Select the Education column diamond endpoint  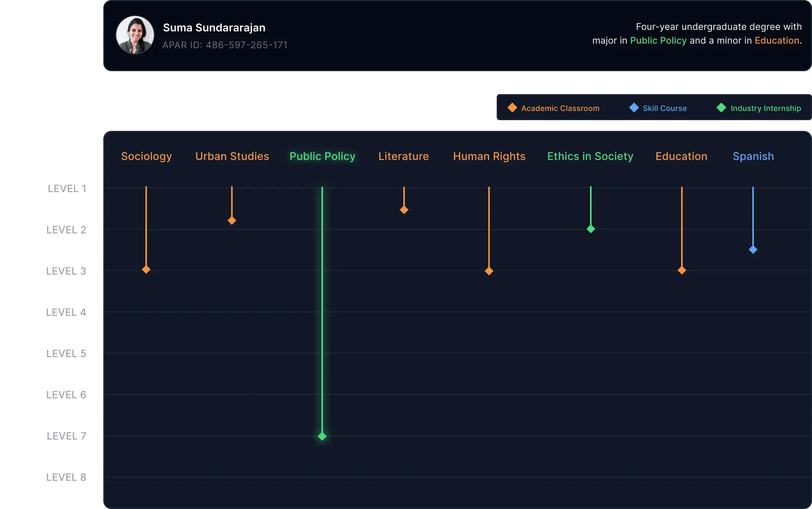[682, 271]
